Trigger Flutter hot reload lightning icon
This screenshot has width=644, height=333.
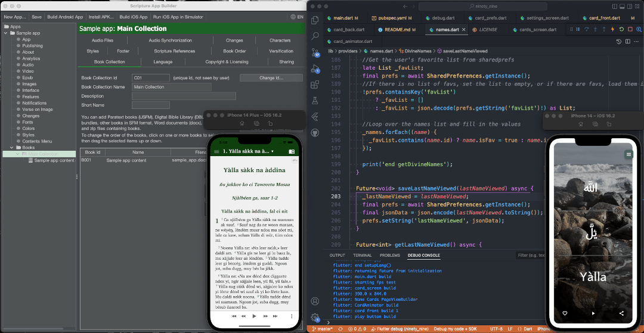click(x=612, y=30)
